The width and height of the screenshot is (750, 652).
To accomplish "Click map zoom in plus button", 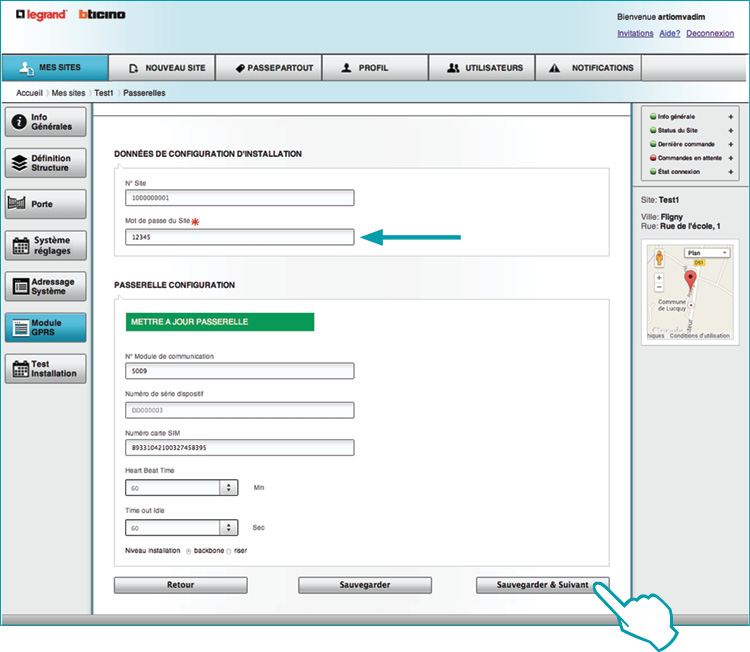I will click(659, 277).
